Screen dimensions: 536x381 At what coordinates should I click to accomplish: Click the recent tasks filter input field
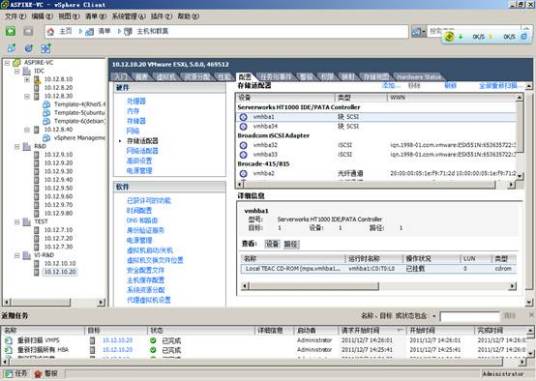tap(469, 316)
